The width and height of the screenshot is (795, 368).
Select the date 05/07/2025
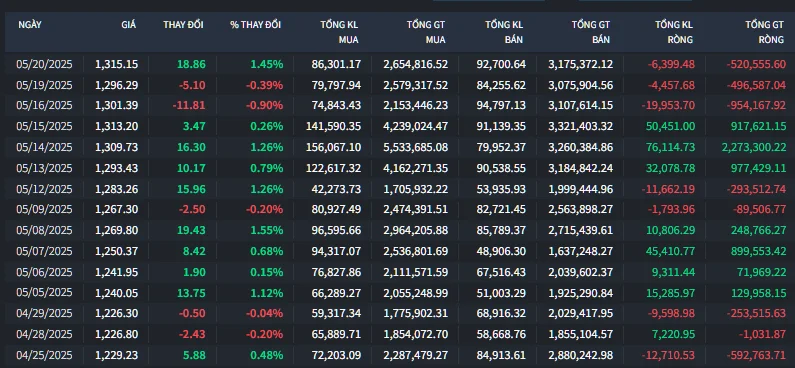tap(44, 251)
